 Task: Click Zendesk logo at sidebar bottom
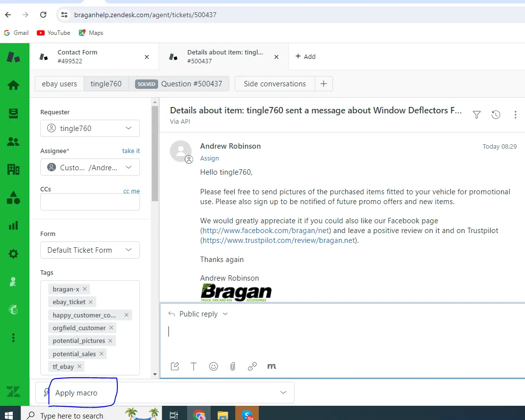pyautogui.click(x=13, y=391)
